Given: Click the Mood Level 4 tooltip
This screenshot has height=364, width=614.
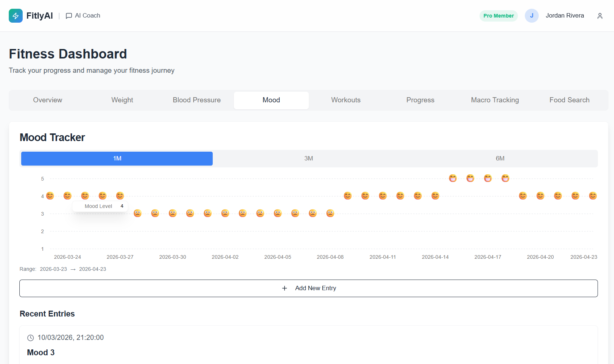Looking at the screenshot, I should pyautogui.click(x=100, y=206).
